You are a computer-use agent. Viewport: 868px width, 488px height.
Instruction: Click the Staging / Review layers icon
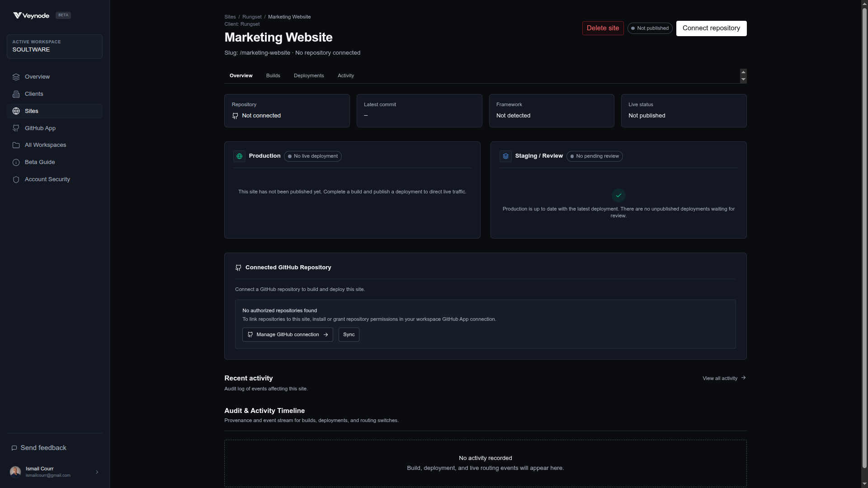(x=505, y=156)
